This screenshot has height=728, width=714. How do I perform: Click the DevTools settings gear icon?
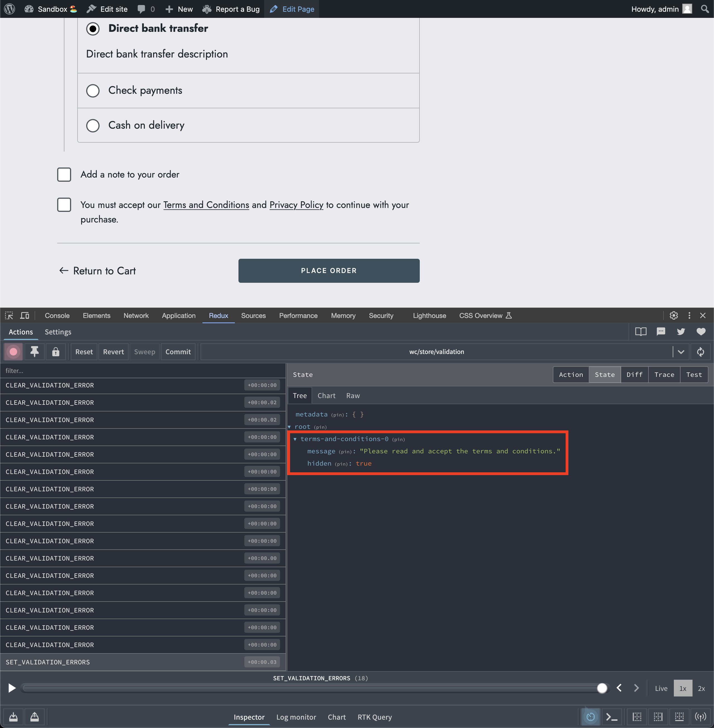[674, 316]
